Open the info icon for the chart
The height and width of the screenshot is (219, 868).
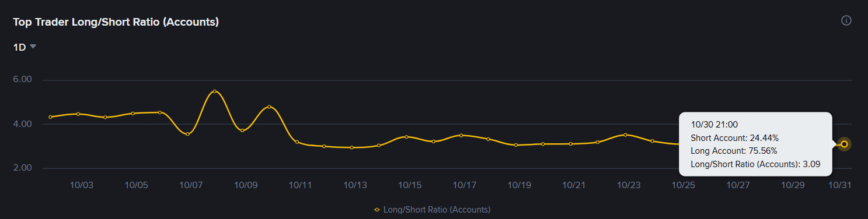point(846,20)
